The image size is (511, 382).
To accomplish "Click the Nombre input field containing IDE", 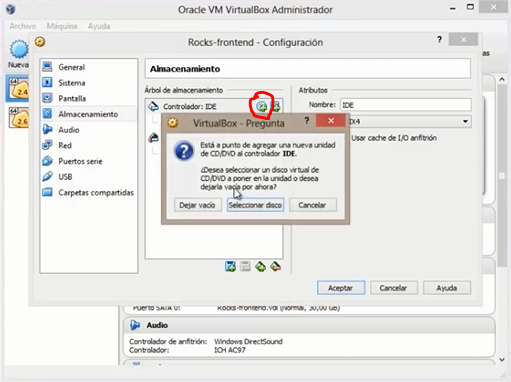I will (405, 105).
